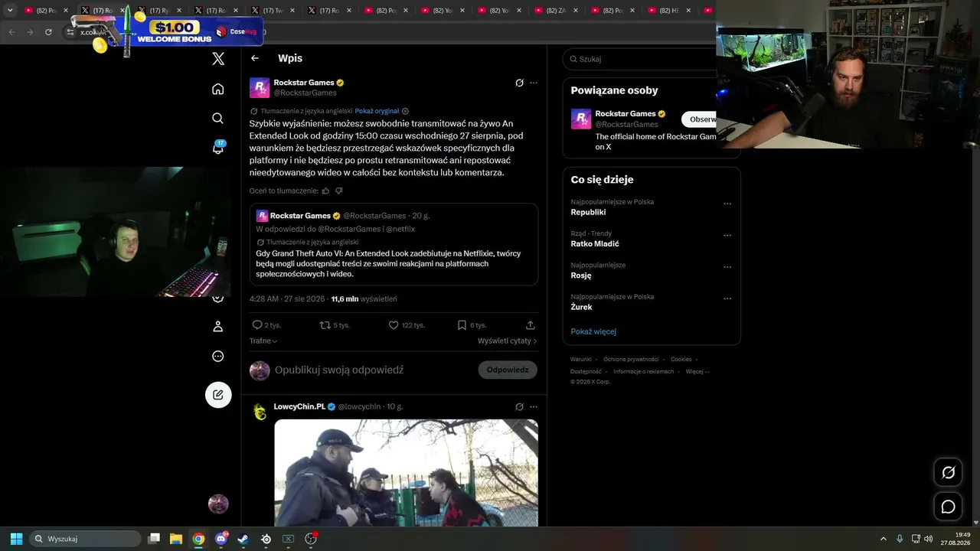The height and width of the screenshot is (551, 980).
Task: Open Chrome tab search dropdown arrow
Action: click(x=10, y=10)
